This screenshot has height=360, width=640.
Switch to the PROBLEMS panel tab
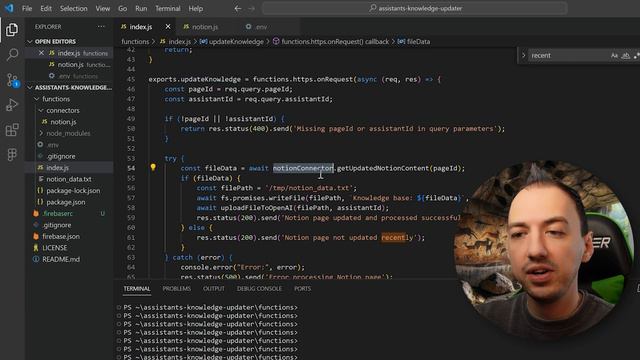click(177, 289)
